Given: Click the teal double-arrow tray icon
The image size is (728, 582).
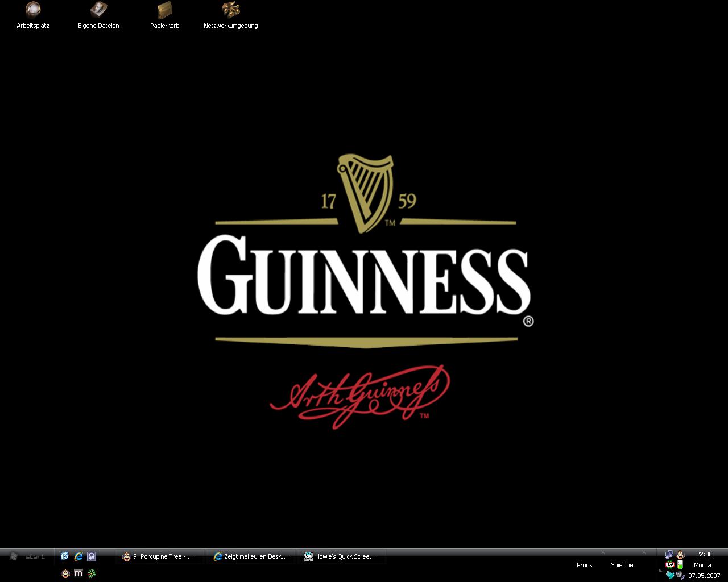Looking at the screenshot, I should [670, 575].
